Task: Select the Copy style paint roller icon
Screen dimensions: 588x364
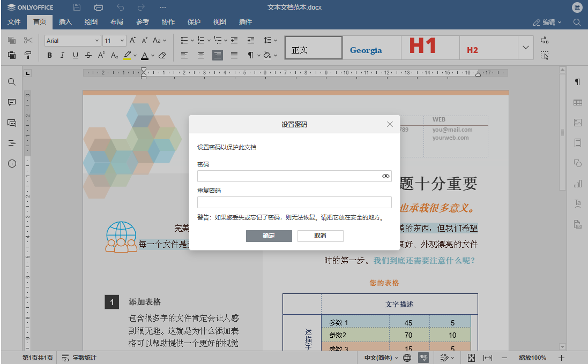Action: coord(28,55)
